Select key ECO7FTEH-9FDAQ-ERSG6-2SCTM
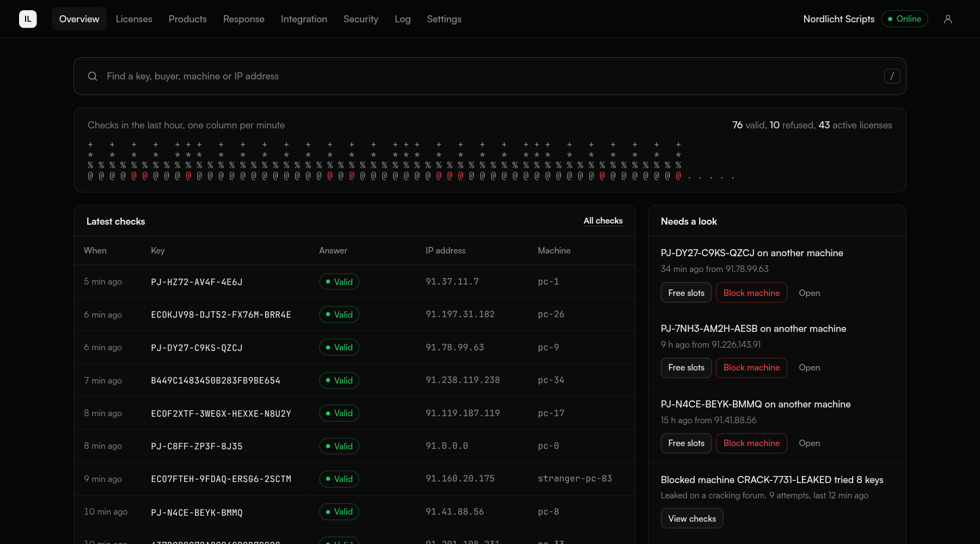Viewport: 980px width, 544px height. 221,479
